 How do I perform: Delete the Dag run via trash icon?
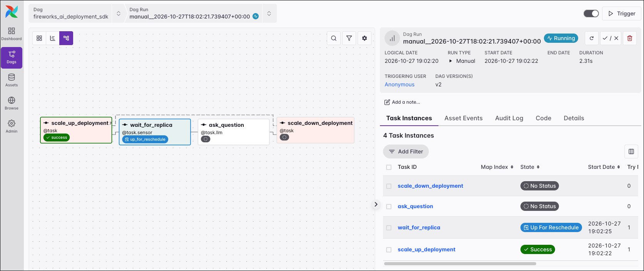point(630,38)
